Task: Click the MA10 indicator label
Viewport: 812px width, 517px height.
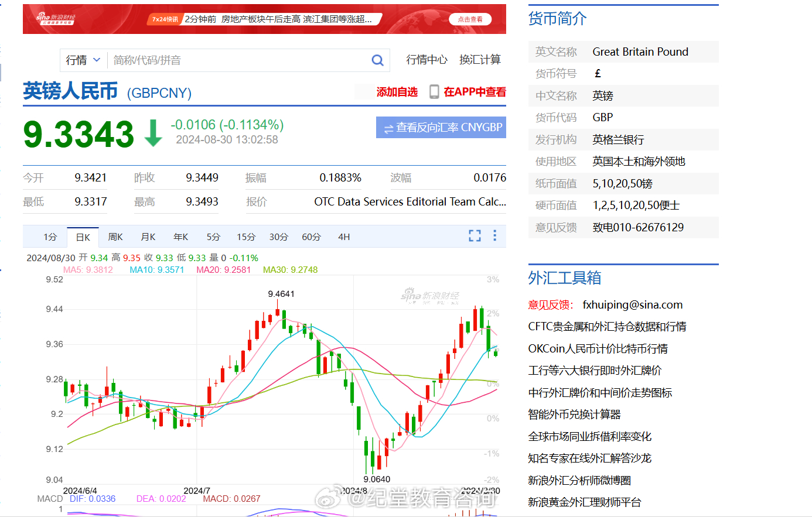Action: pos(157,270)
